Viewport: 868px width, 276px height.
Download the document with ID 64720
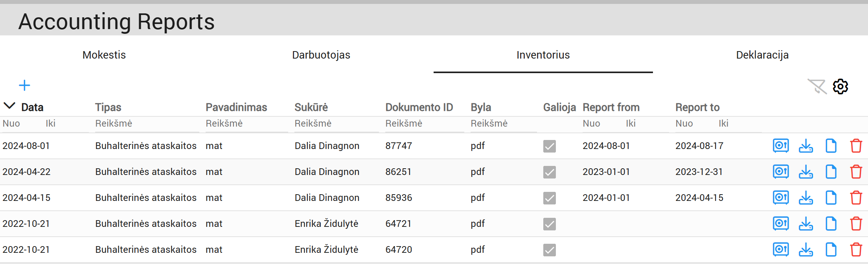tap(806, 250)
